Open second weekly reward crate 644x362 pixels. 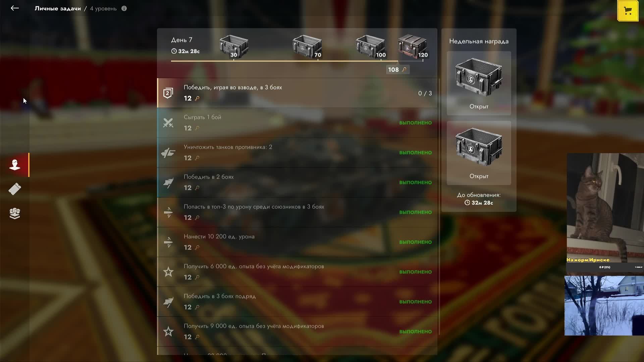click(479, 153)
